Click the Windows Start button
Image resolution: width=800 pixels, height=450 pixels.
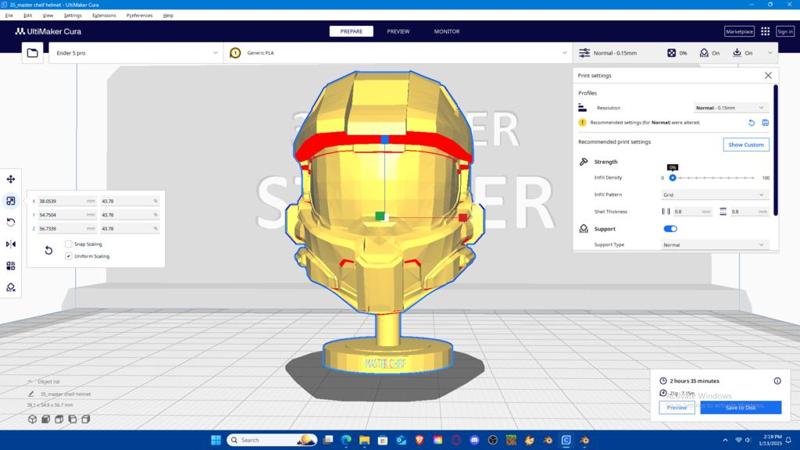tap(216, 440)
